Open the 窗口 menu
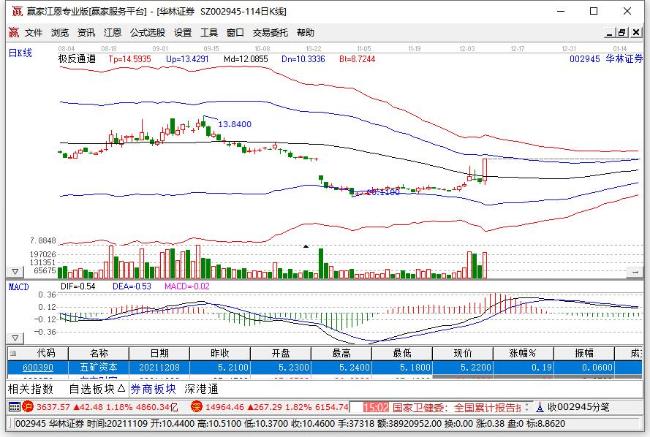Viewport: 650px width, 437px height. pyautogui.click(x=235, y=33)
